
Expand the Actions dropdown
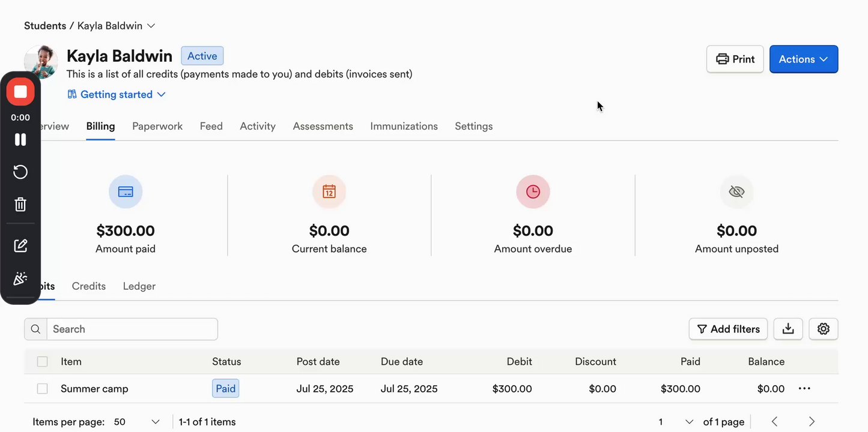tap(803, 59)
